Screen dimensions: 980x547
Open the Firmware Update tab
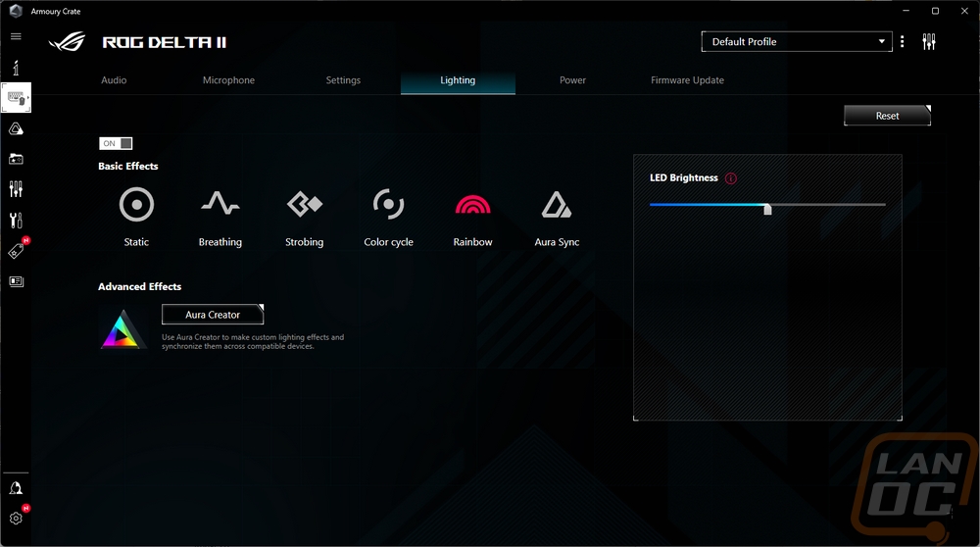click(688, 80)
